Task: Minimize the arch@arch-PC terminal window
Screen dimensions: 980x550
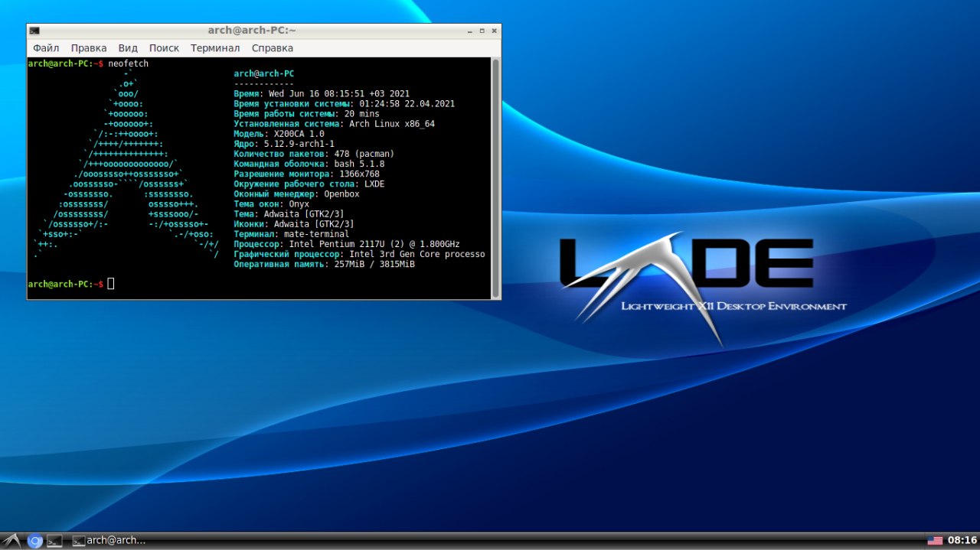Action: coord(469,31)
